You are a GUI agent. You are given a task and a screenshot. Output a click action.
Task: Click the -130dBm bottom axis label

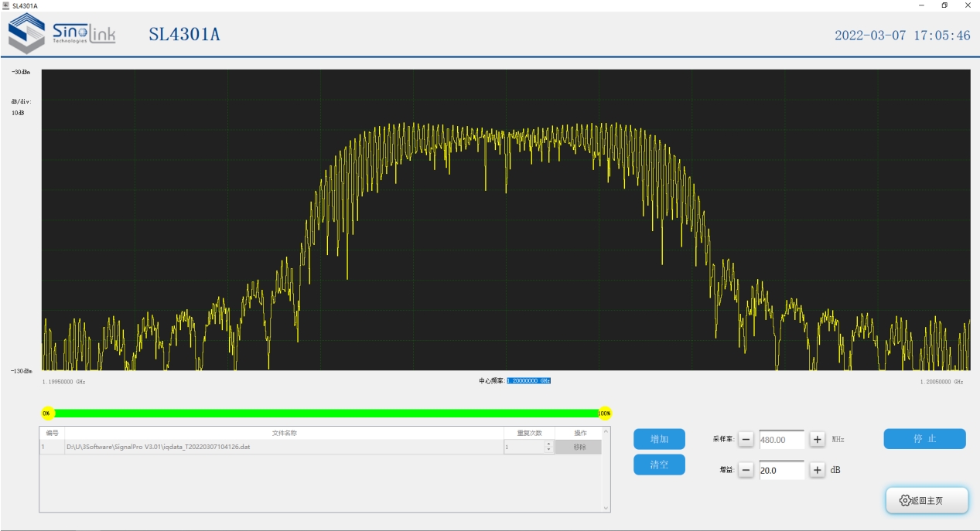(x=21, y=371)
